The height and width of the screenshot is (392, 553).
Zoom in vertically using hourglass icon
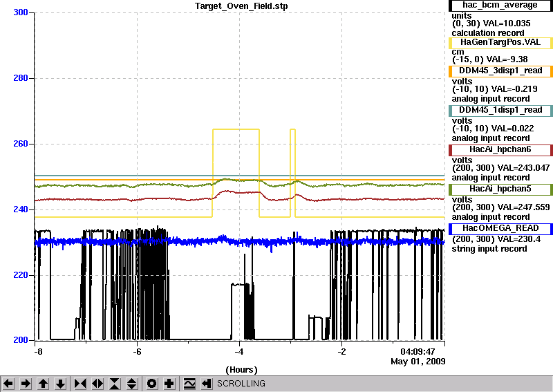(x=115, y=384)
